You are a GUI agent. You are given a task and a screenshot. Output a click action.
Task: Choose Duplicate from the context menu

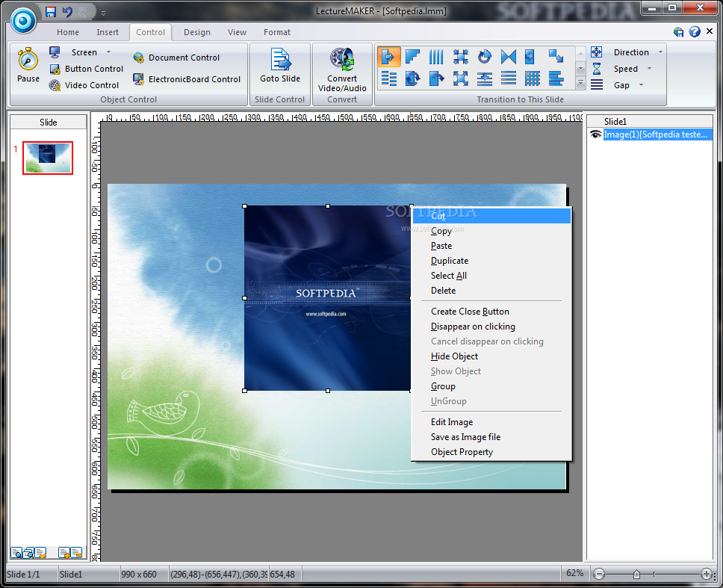[491, 261]
